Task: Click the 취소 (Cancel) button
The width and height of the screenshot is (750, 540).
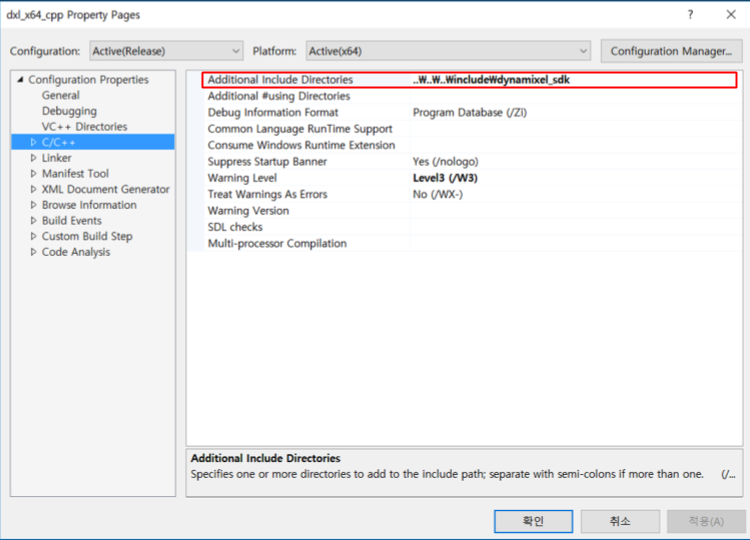Action: (620, 521)
